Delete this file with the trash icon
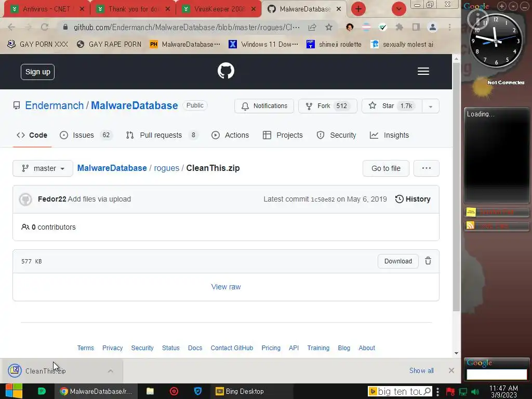This screenshot has height=399, width=532. (428, 261)
